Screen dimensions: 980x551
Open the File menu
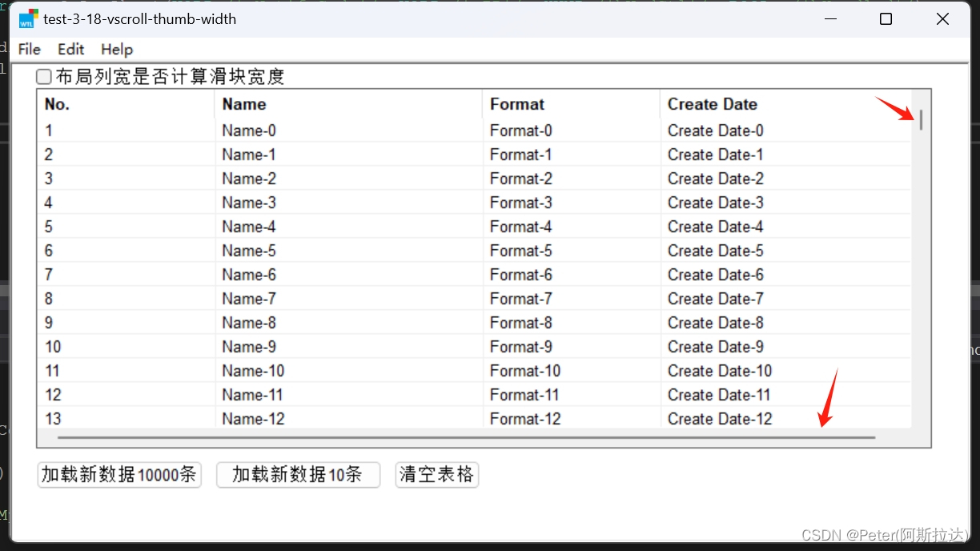click(30, 49)
